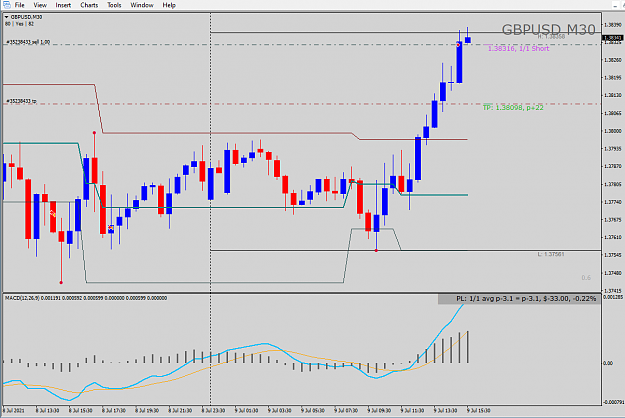
Task: Open the Charts menu
Action: pyautogui.click(x=89, y=5)
